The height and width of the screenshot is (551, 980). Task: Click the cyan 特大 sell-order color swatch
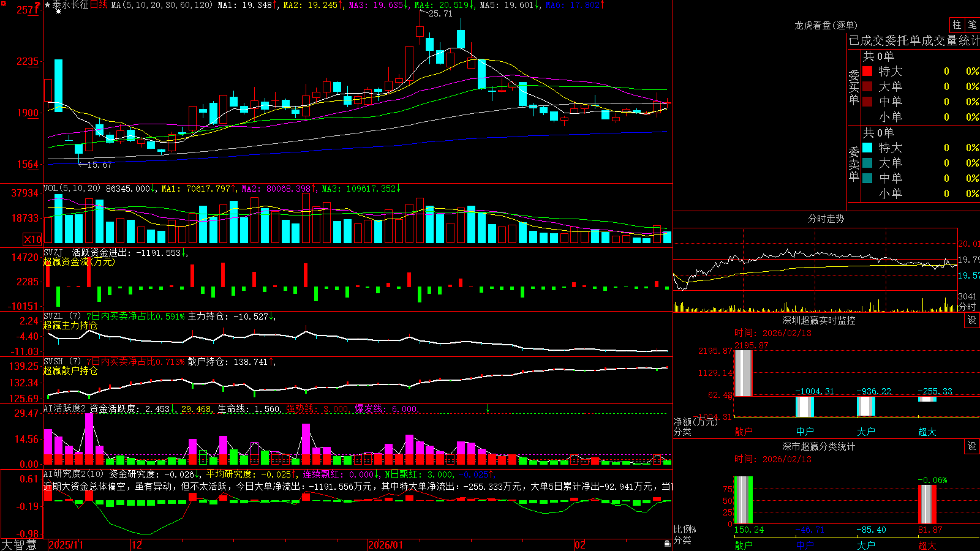coord(867,148)
